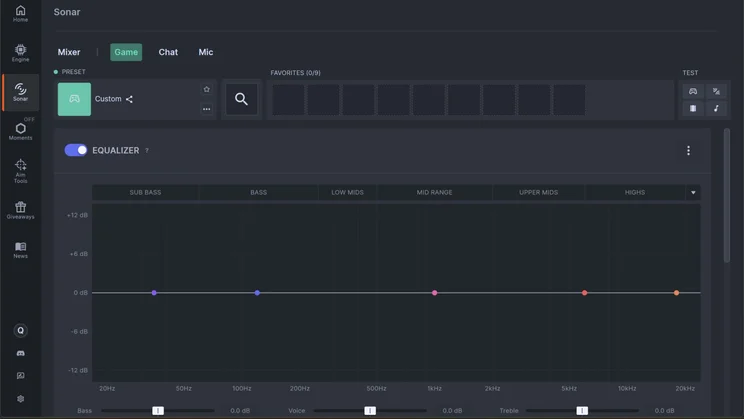Play the gamepad test sound

pos(693,91)
